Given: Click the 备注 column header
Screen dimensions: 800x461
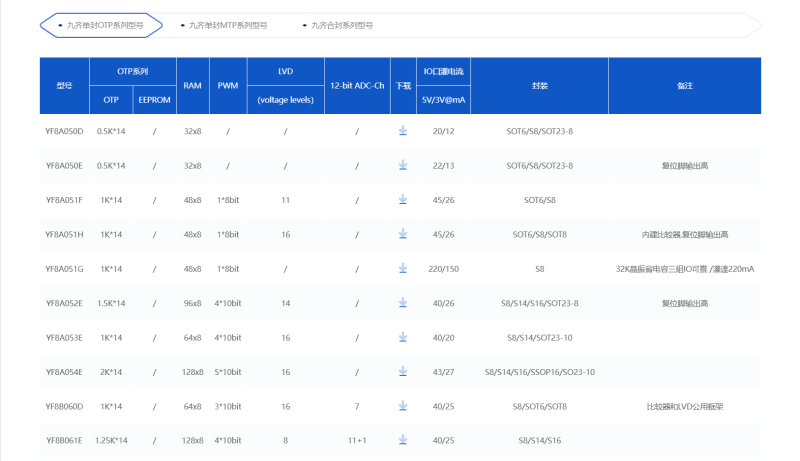Looking at the screenshot, I should pyautogui.click(x=684, y=86).
